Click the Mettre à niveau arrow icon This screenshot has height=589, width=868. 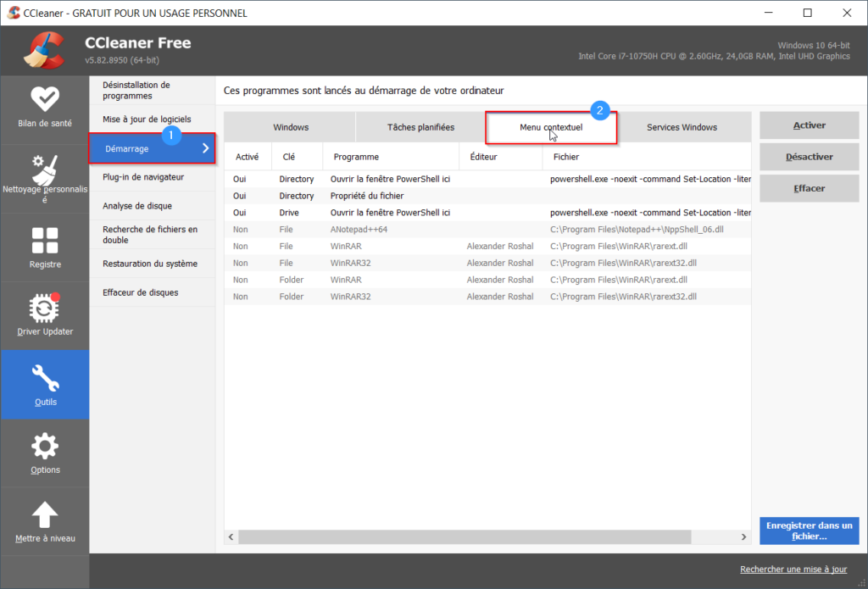[x=44, y=515]
